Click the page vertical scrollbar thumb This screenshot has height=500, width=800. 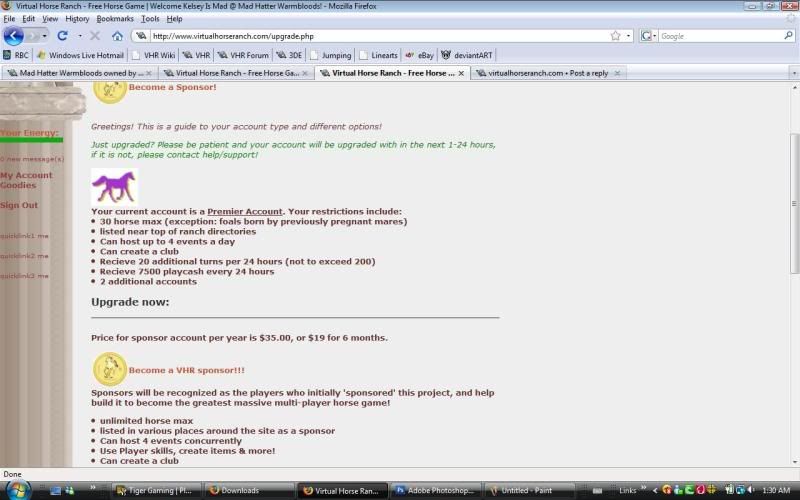click(794, 204)
